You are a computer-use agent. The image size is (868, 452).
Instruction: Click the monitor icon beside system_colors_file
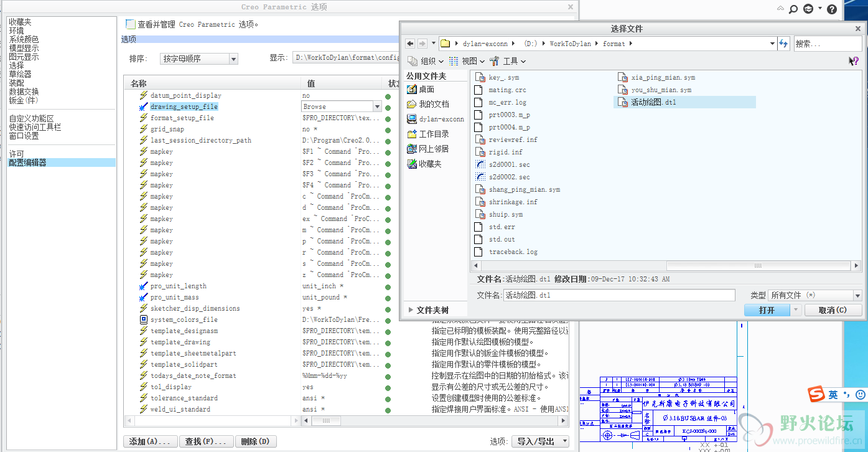click(x=144, y=319)
